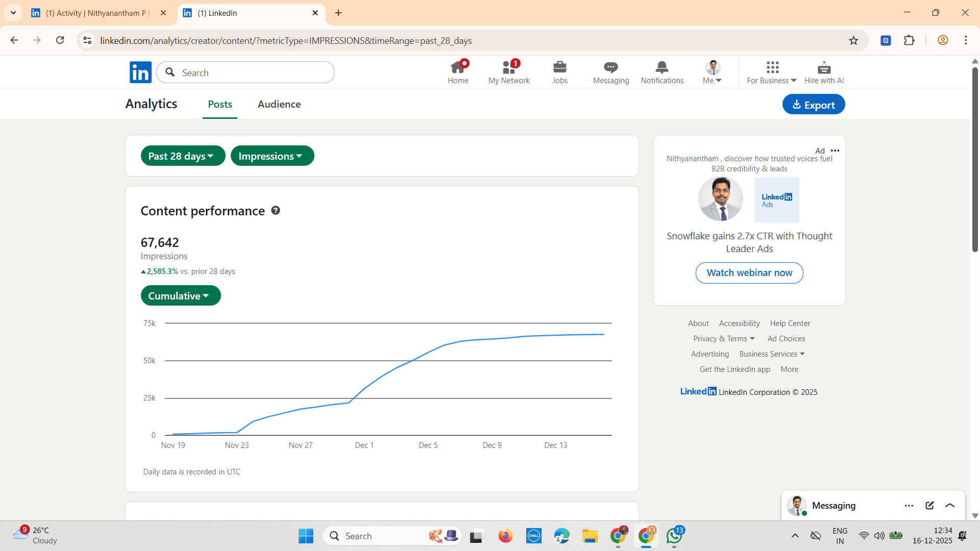Open the Home feed icon
This screenshot has width=980, height=551.
(x=458, y=72)
